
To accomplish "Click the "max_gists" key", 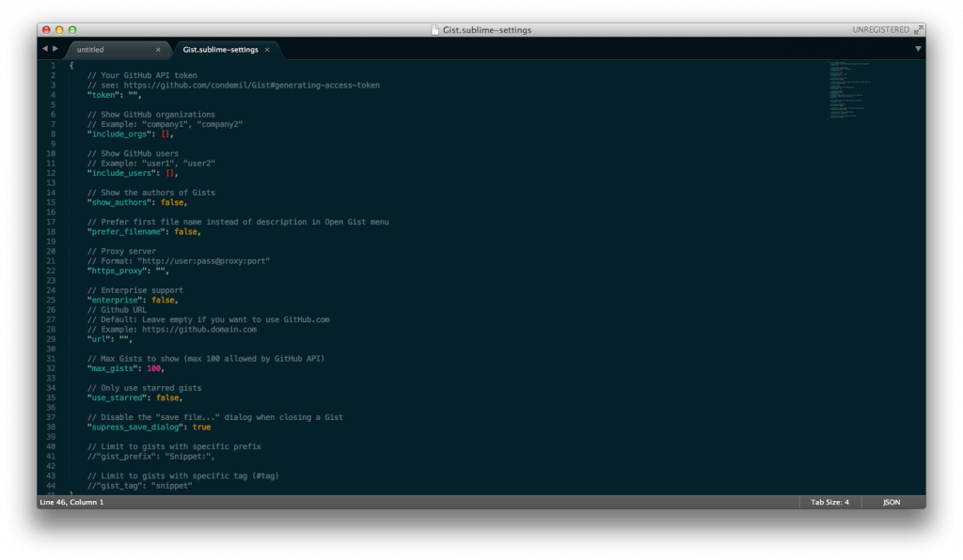I will (x=113, y=368).
